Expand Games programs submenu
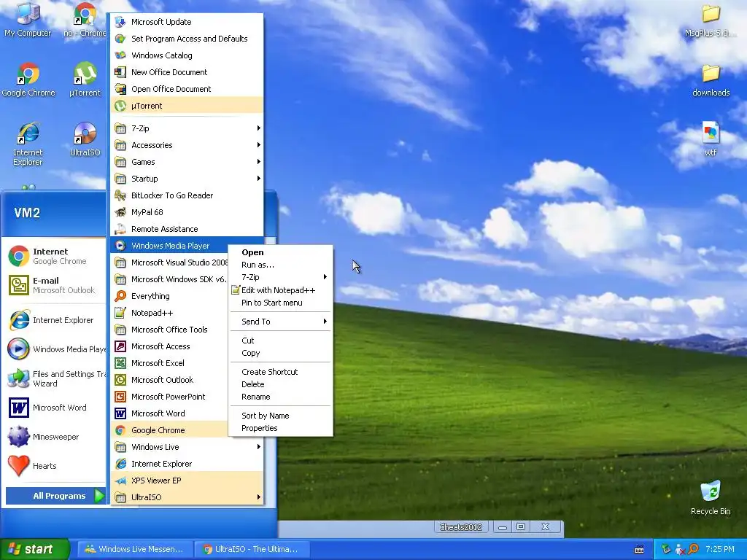The image size is (747, 560). tap(187, 162)
